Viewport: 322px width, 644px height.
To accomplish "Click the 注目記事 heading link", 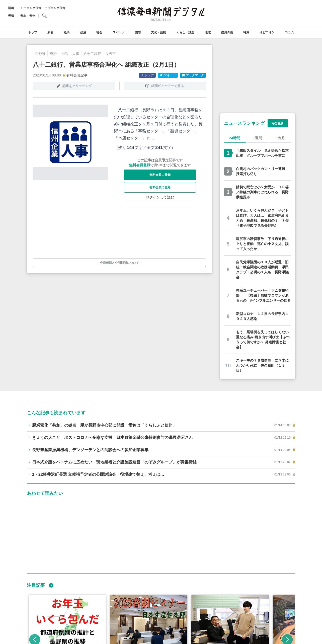I will [36, 585].
